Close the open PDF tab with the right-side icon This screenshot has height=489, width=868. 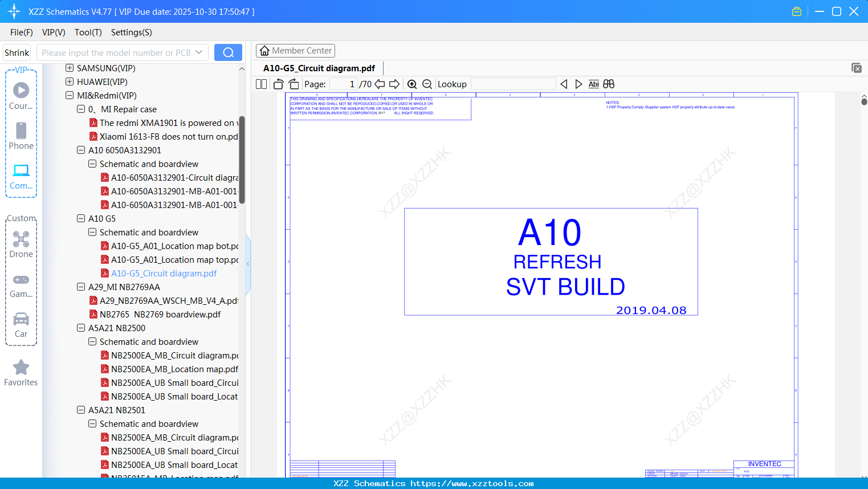(857, 68)
